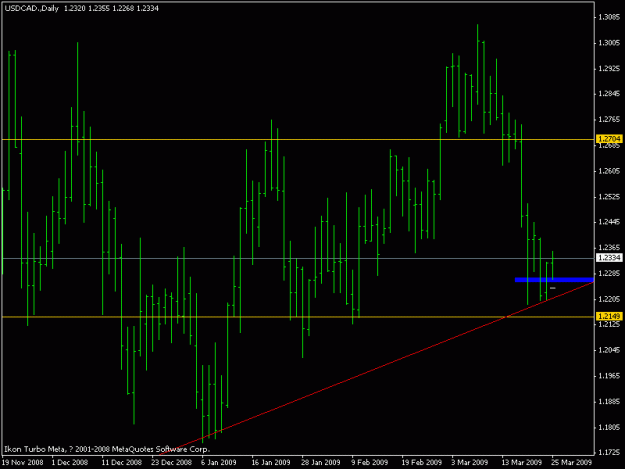Select the upper yellow horizontal line

[x=298, y=139]
